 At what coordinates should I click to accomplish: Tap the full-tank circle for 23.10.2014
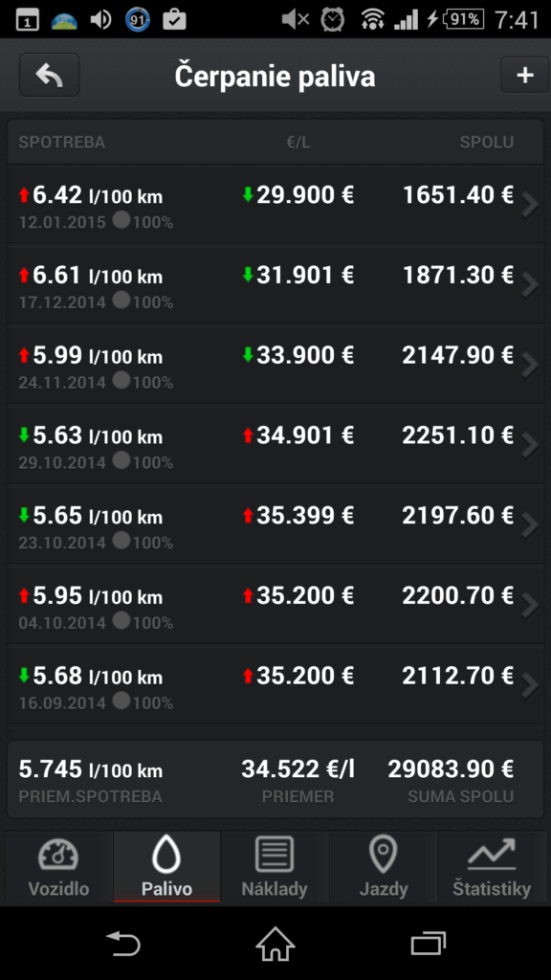(x=121, y=541)
